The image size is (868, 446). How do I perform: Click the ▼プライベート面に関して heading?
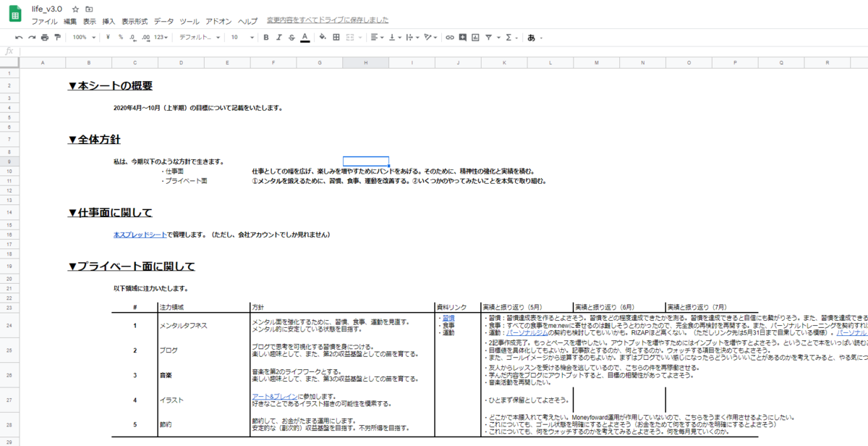[x=132, y=266]
